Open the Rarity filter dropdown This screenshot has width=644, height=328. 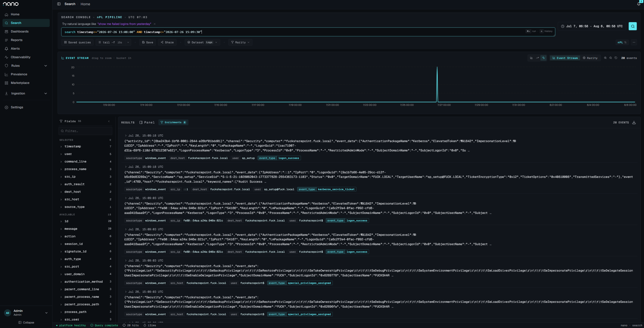coord(240,42)
